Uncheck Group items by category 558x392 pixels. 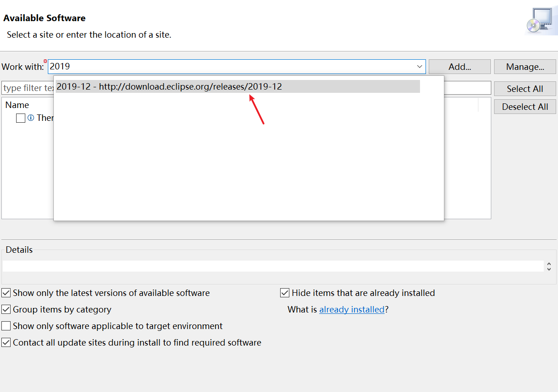pos(6,309)
